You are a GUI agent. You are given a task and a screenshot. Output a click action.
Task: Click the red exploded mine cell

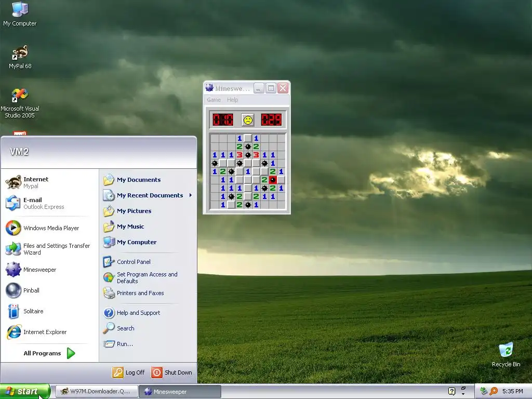tap(273, 180)
